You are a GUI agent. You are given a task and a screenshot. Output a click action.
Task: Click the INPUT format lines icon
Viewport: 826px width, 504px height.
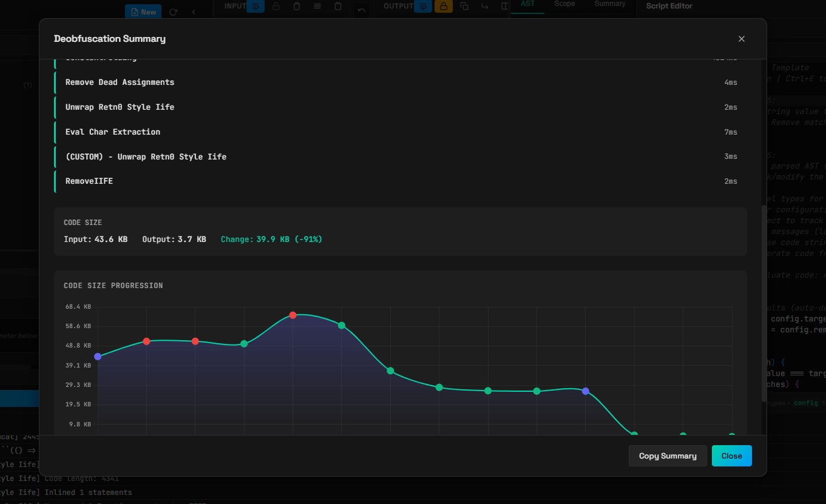click(x=317, y=7)
